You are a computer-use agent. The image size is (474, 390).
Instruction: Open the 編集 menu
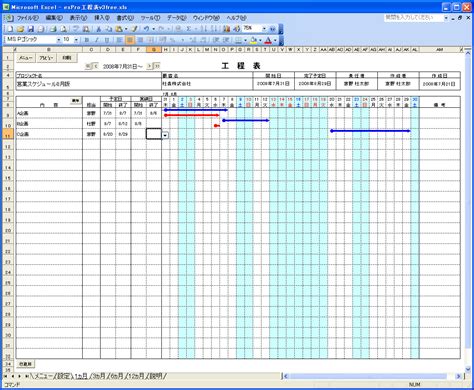54,18
